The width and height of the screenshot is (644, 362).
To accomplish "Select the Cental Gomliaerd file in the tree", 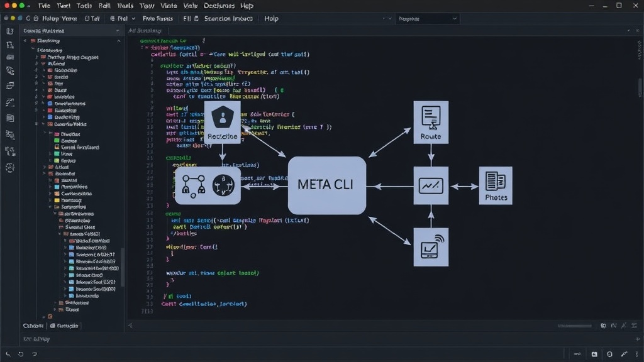I will pyautogui.click(x=77, y=147).
